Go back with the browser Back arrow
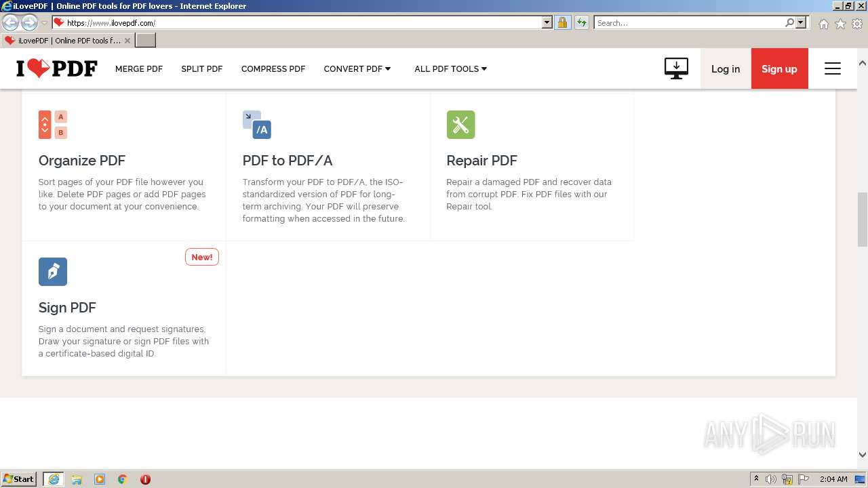The height and width of the screenshot is (488, 868). (11, 22)
